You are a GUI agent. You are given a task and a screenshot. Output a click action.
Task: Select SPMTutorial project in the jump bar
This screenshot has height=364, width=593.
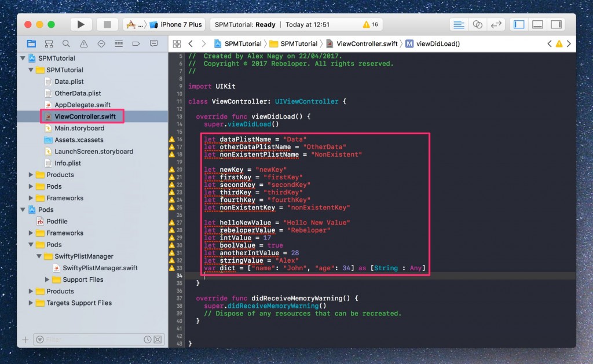(x=238, y=44)
